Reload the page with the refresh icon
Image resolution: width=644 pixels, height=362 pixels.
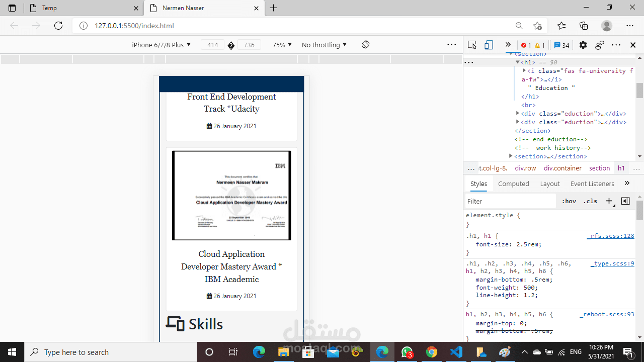tap(58, 26)
